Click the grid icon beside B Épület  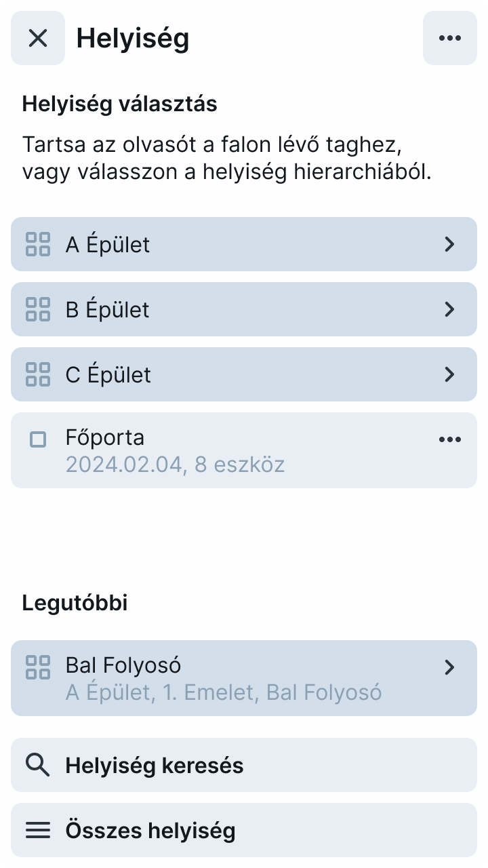[x=38, y=309]
